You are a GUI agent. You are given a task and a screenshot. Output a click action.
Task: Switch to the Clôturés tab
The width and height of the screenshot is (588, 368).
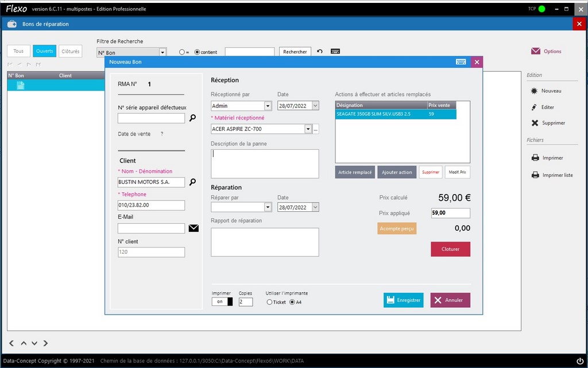[69, 51]
